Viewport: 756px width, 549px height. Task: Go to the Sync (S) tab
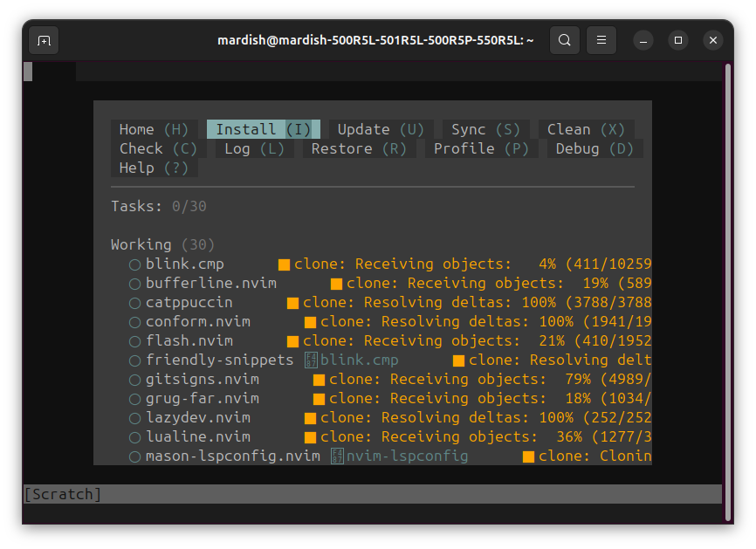click(485, 130)
